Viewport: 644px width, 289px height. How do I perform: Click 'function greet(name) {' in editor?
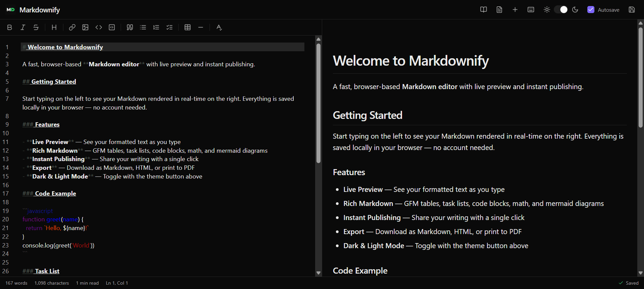pyautogui.click(x=53, y=219)
